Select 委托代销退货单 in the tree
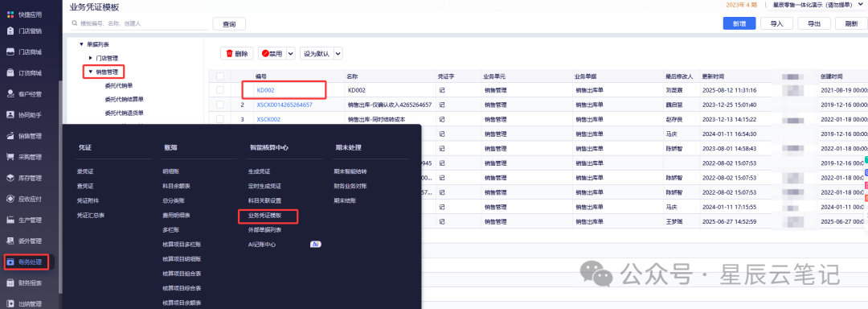The height and width of the screenshot is (309, 868). [x=124, y=113]
